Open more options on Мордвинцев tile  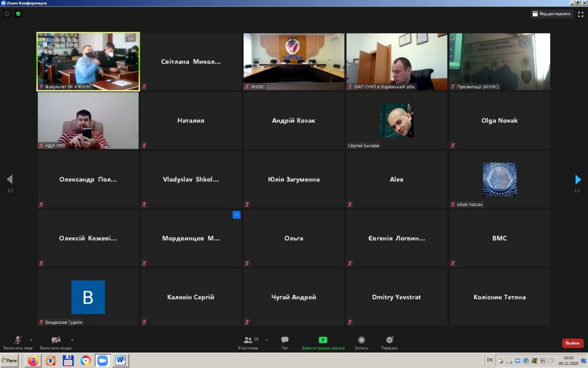236,215
